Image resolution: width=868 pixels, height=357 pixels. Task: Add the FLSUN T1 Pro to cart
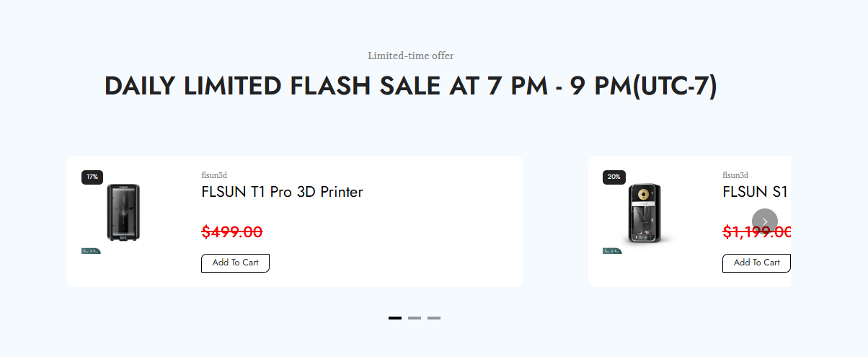coord(235,263)
